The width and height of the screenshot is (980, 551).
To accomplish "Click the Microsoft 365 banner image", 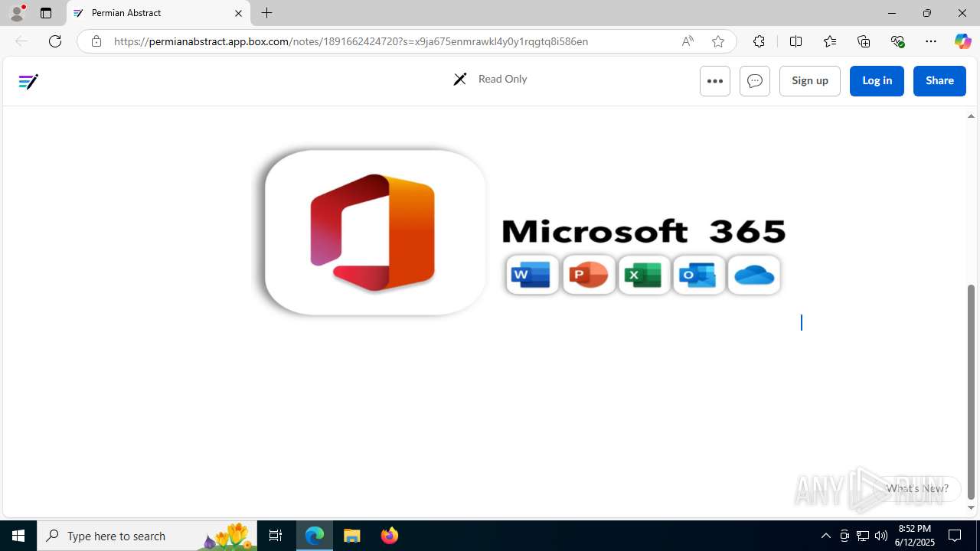I will [x=521, y=232].
